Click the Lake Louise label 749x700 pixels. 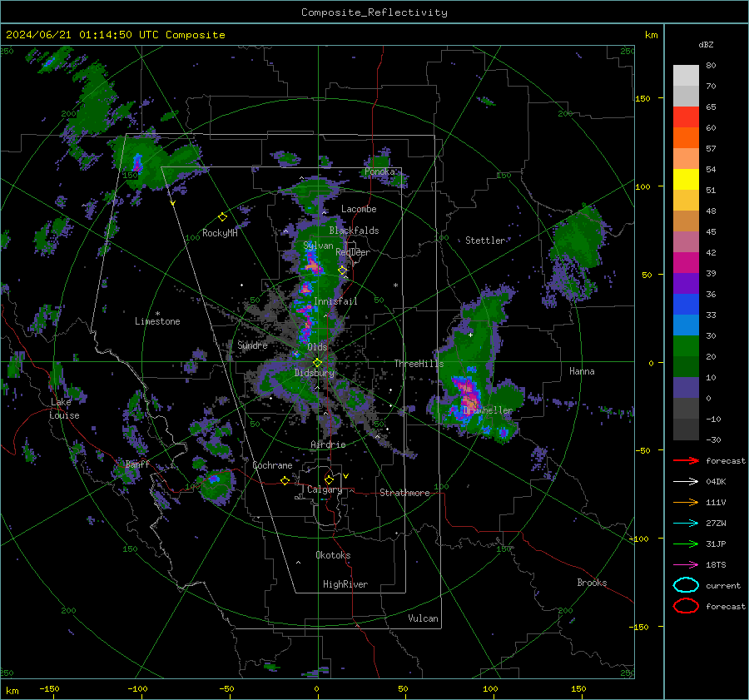(x=64, y=409)
